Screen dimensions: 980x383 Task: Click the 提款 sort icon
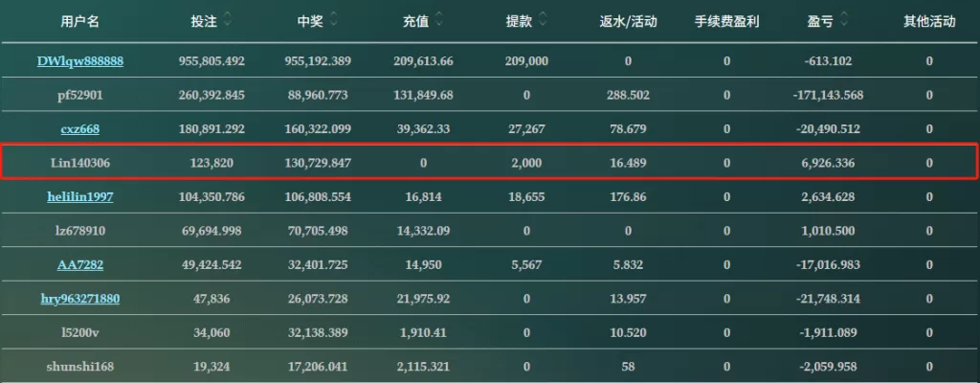tap(543, 19)
